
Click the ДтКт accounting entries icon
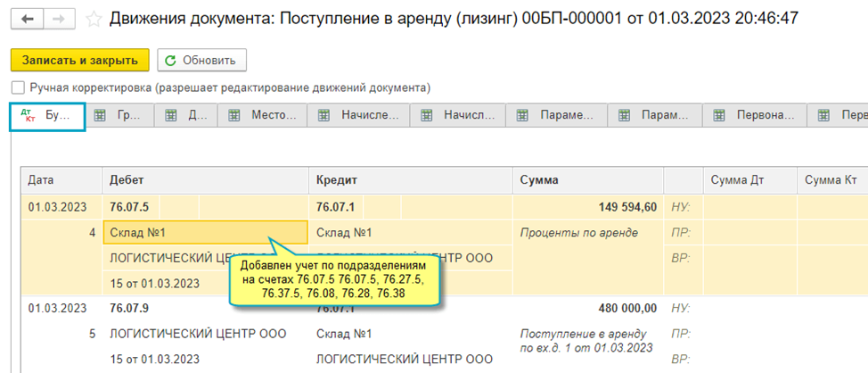point(29,116)
